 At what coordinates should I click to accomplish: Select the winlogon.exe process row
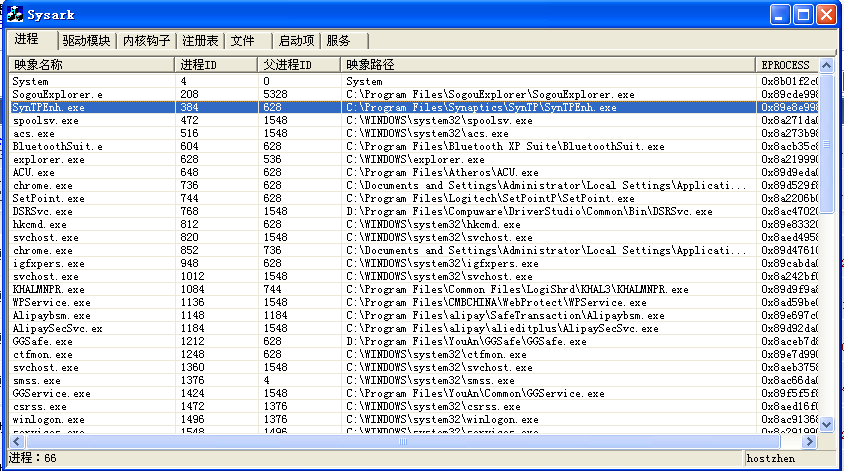(x=414, y=419)
